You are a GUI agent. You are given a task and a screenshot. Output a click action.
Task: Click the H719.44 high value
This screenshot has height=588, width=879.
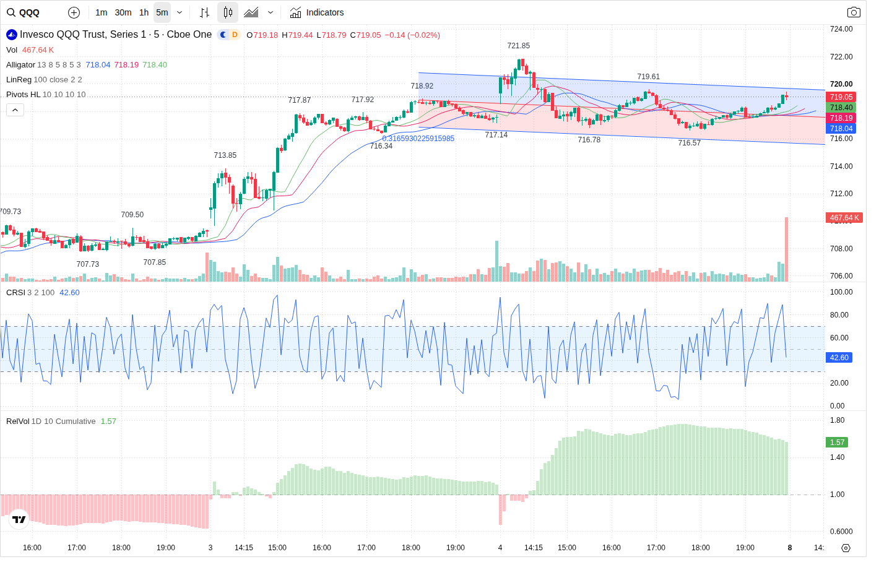[x=297, y=35]
